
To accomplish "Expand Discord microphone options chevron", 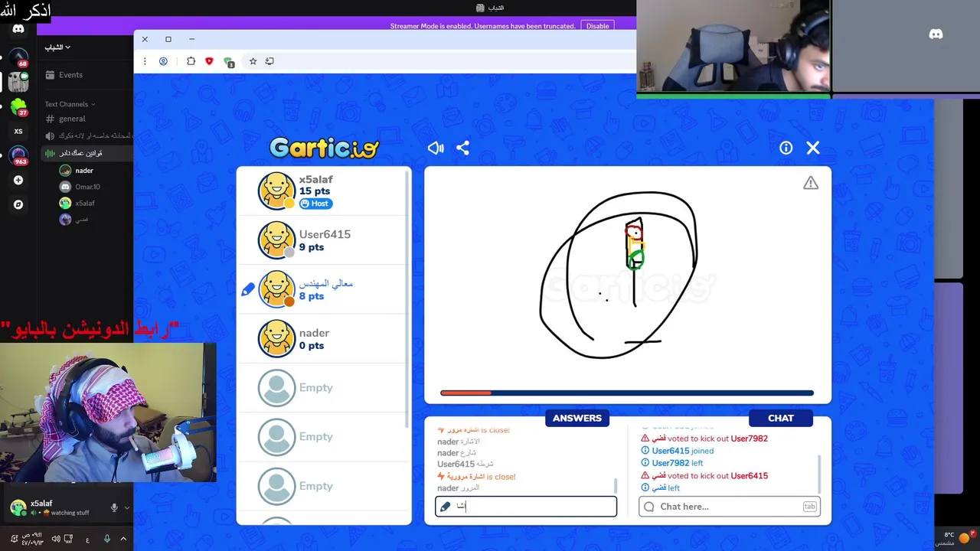I will pyautogui.click(x=126, y=507).
